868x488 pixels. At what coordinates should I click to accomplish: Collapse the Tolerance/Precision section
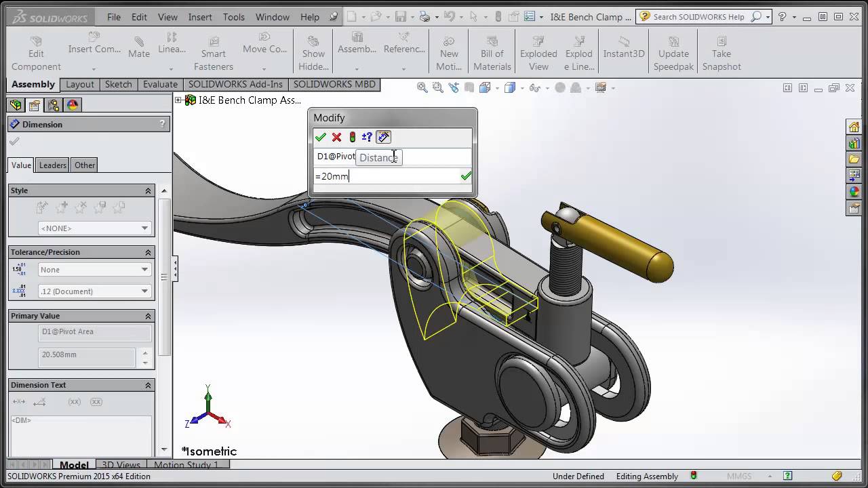coord(148,252)
